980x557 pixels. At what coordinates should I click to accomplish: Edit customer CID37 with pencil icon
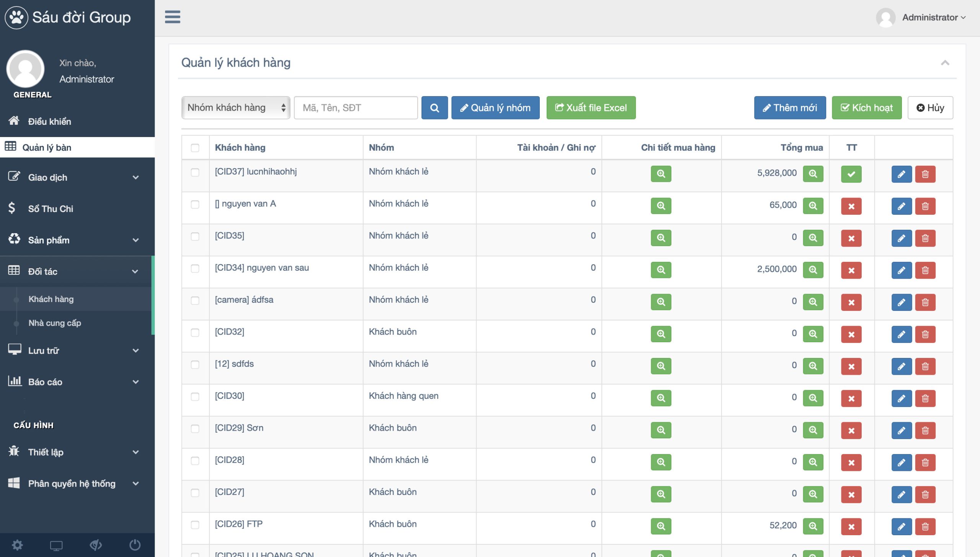[x=901, y=174]
